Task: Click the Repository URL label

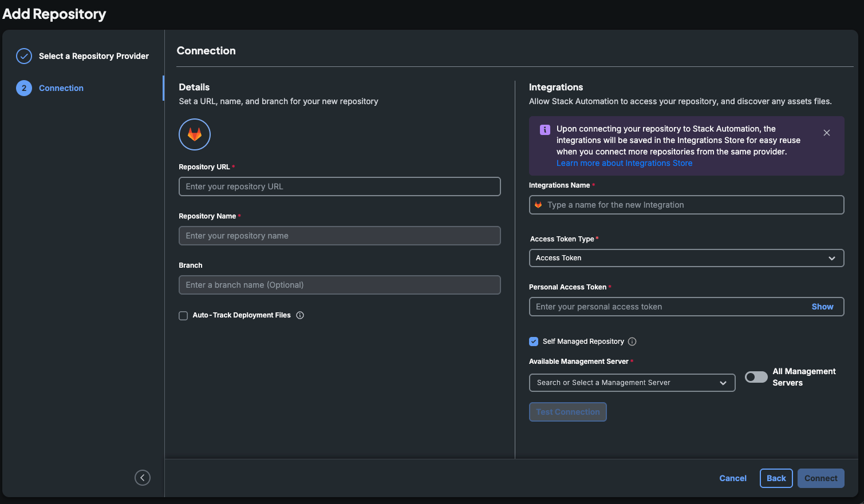Action: click(204, 167)
